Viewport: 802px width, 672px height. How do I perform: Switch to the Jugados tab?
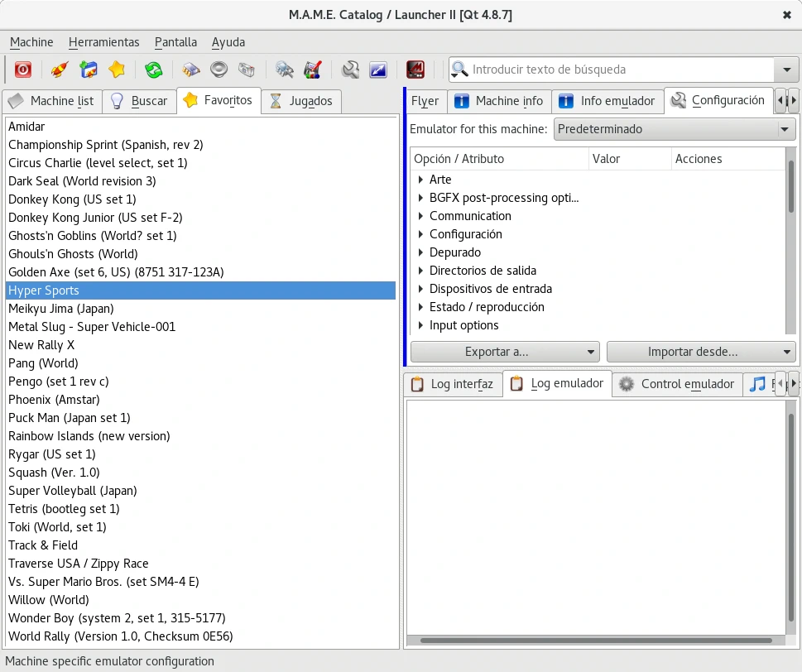point(301,101)
